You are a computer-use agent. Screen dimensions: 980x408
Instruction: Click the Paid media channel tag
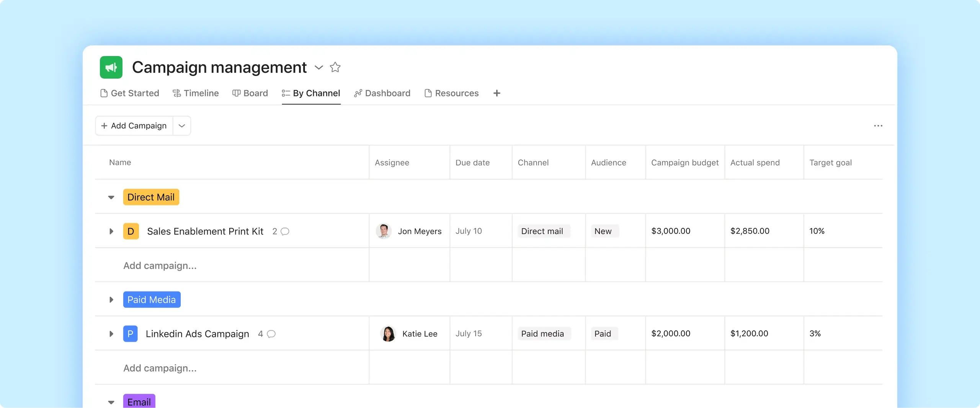tap(544, 333)
